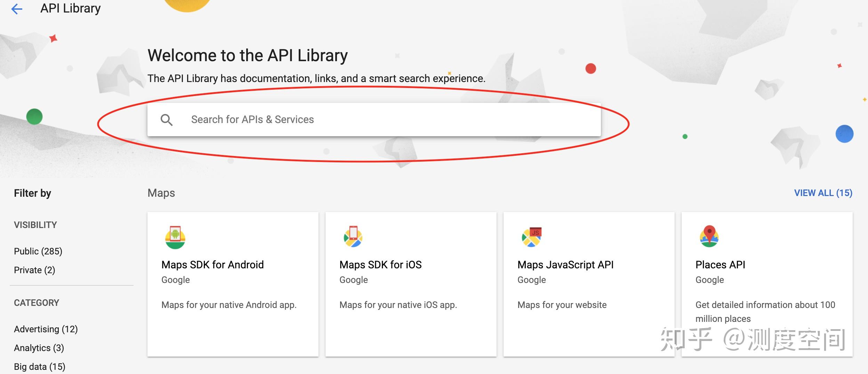Expand the CATEGORY filter section
This screenshot has width=868, height=374.
(37, 303)
